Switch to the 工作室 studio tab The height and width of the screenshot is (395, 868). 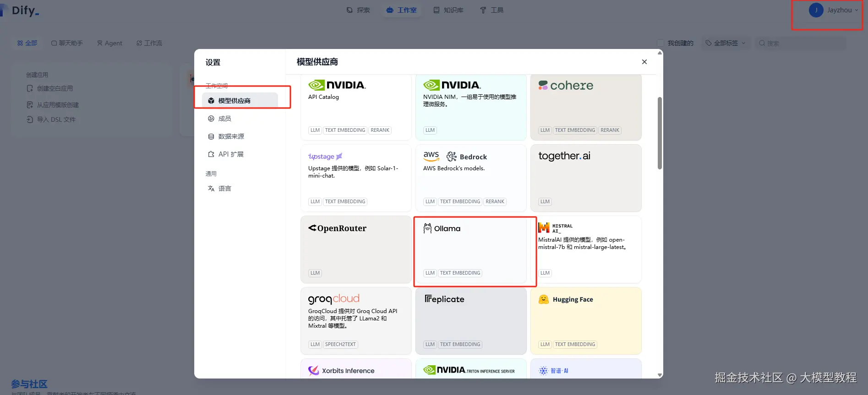click(x=401, y=10)
